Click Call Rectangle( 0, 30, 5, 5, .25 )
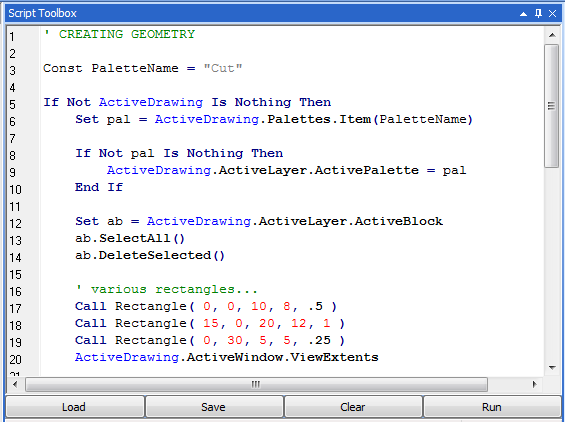 [210, 340]
